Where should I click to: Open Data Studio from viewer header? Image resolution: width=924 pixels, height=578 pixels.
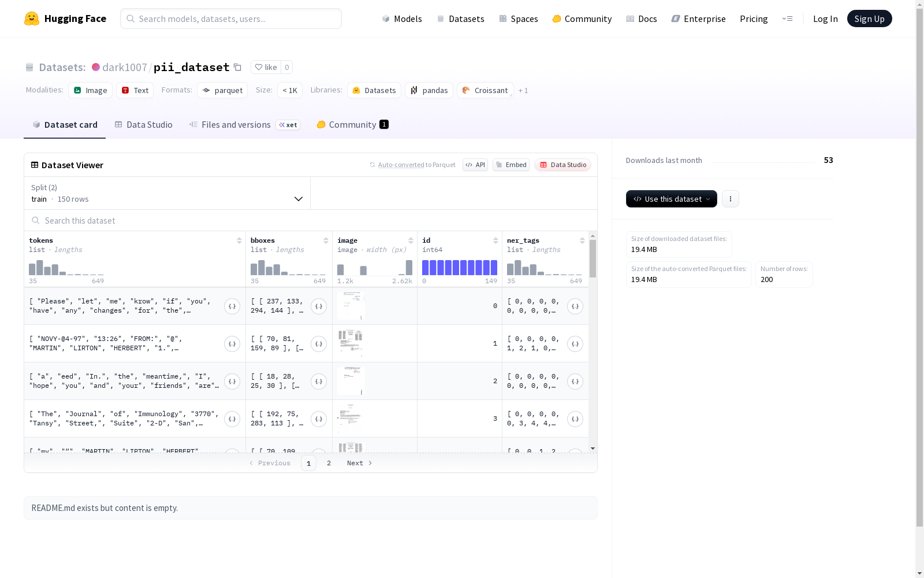click(562, 165)
